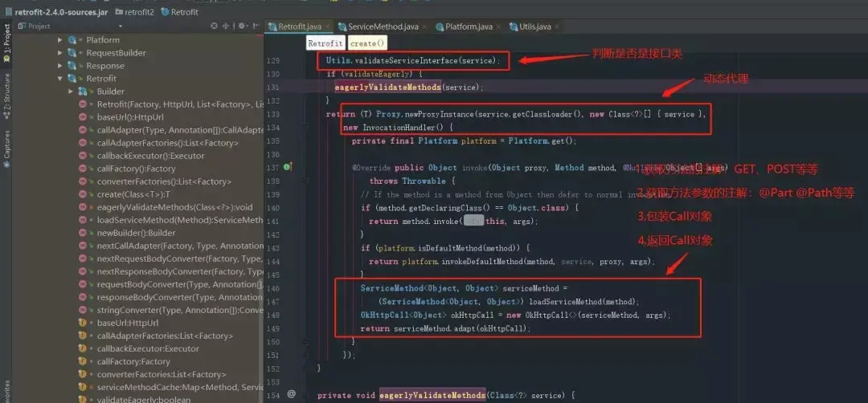Click the Retrofit class icon in tree
The image size is (868, 403).
coord(72,79)
